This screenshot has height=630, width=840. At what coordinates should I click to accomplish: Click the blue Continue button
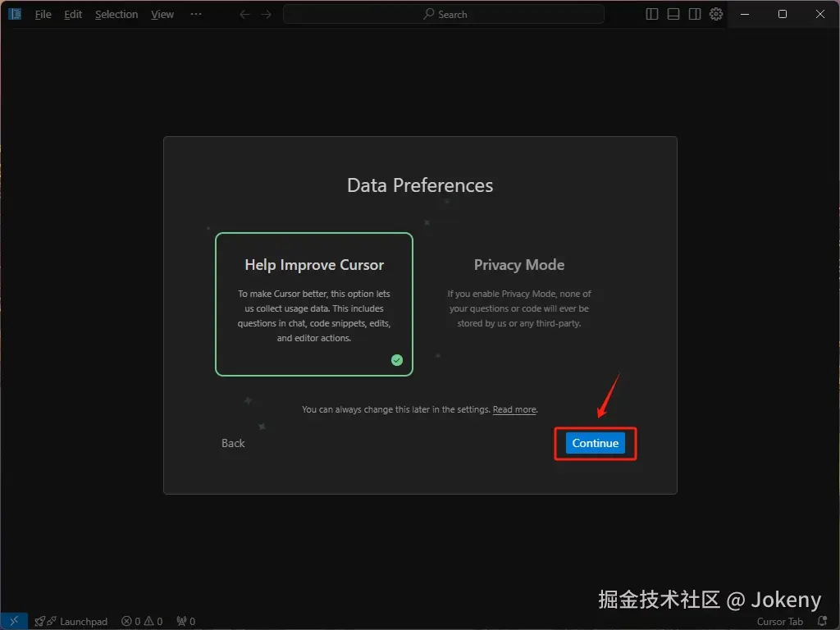[x=596, y=443]
